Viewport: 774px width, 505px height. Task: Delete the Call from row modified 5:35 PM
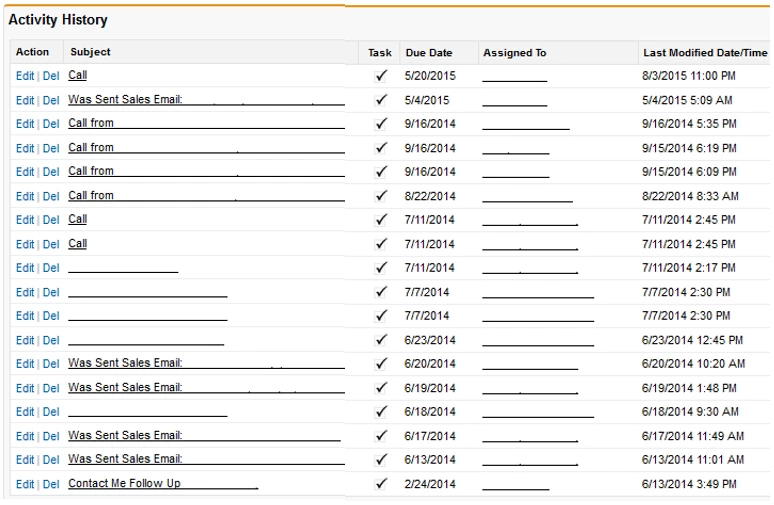click(51, 124)
